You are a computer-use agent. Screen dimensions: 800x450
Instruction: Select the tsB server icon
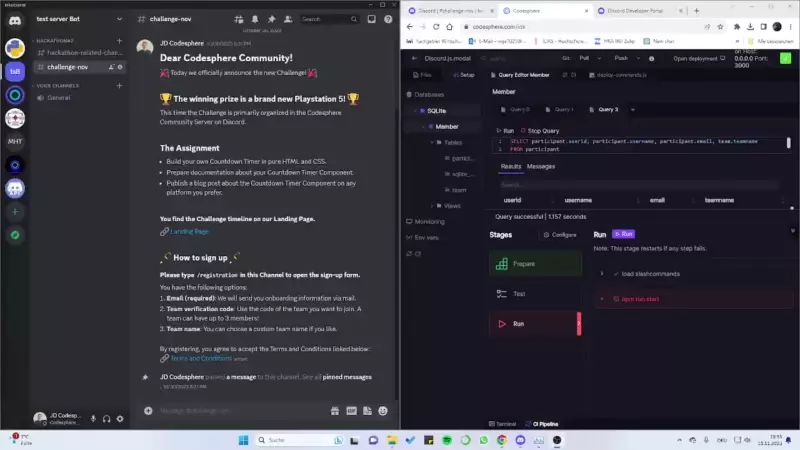point(15,71)
